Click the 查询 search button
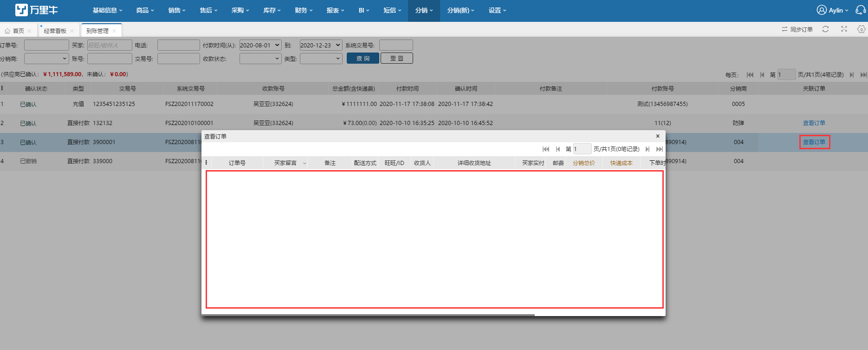The height and width of the screenshot is (350, 868). coord(363,58)
